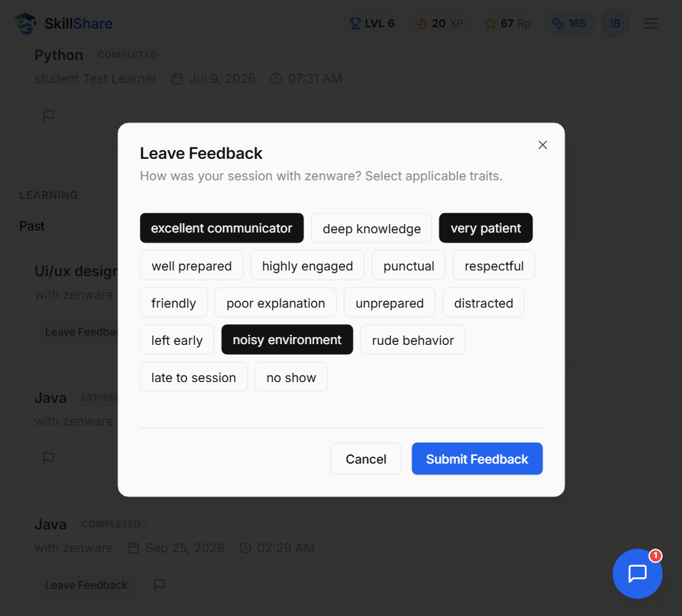Toggle the 'excellent communicator' trait
This screenshot has width=682, height=616.
tap(221, 228)
